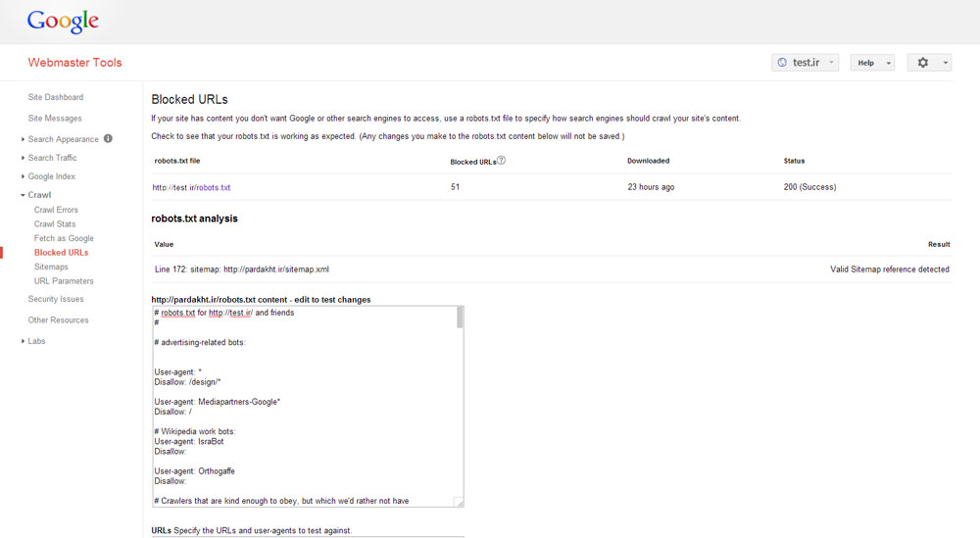This screenshot has height=538, width=980.
Task: Click the question mark beside Blocked URLs header
Action: coord(501,161)
